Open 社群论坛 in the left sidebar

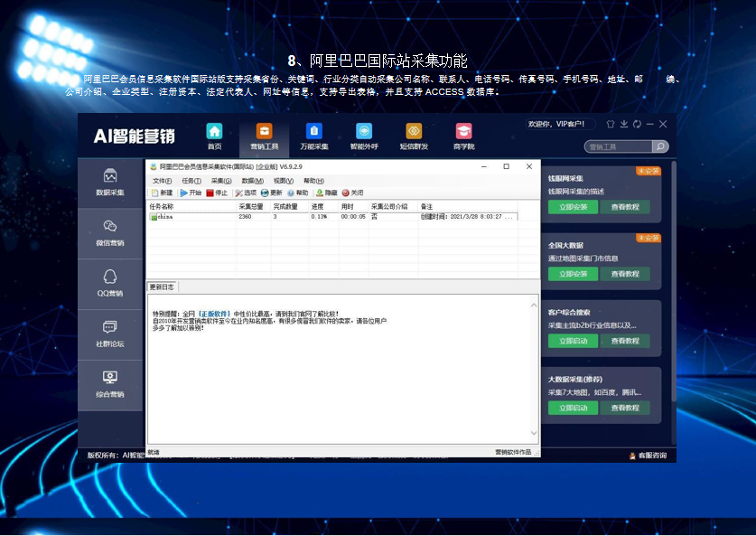(110, 334)
